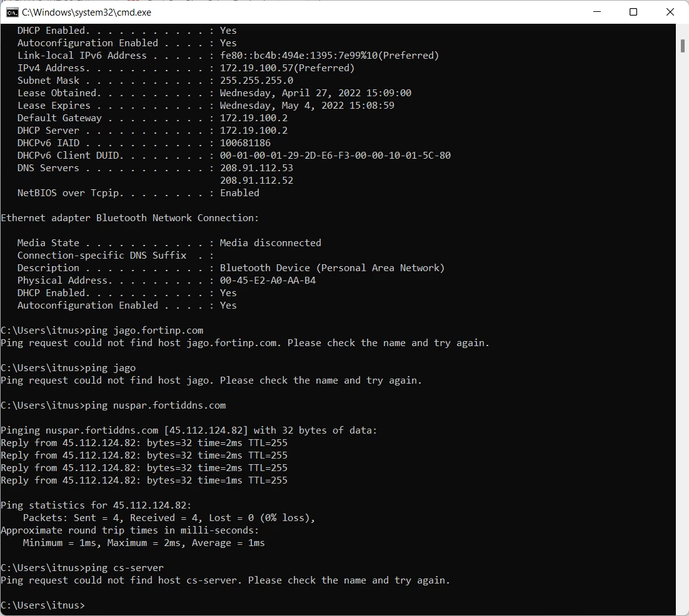The height and width of the screenshot is (616, 689).
Task: Click the Approximate round trip times line
Action: 130,530
